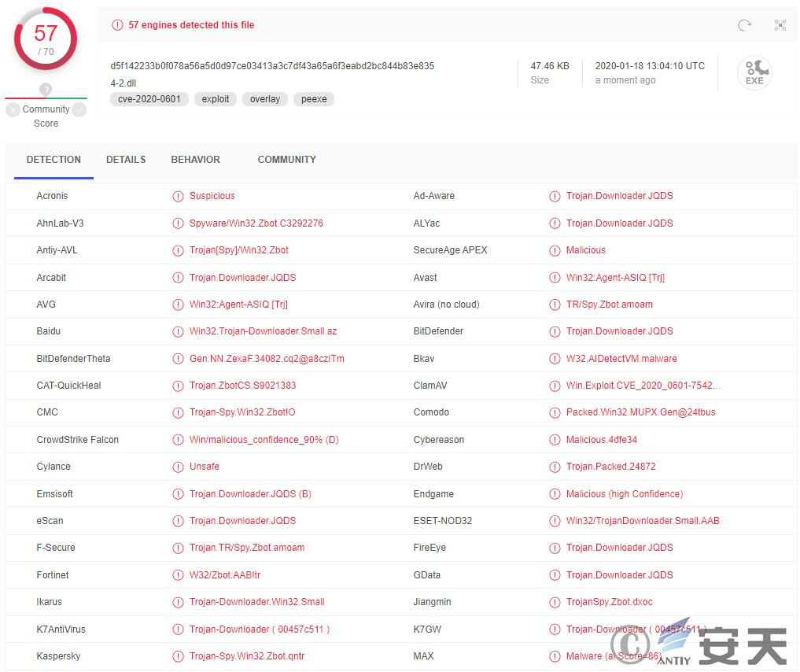Open the DETECTION tab
Screen dimensions: 800x672
[x=53, y=160]
